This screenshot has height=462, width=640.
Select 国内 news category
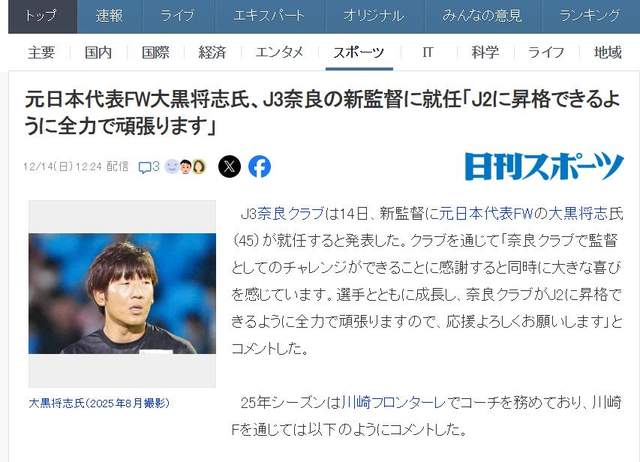pos(98,53)
